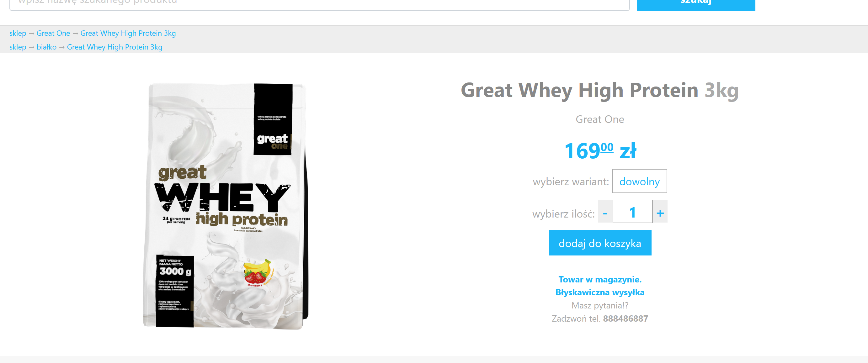This screenshot has width=868, height=363.
Task: Focus the product search input field
Action: click(319, 3)
